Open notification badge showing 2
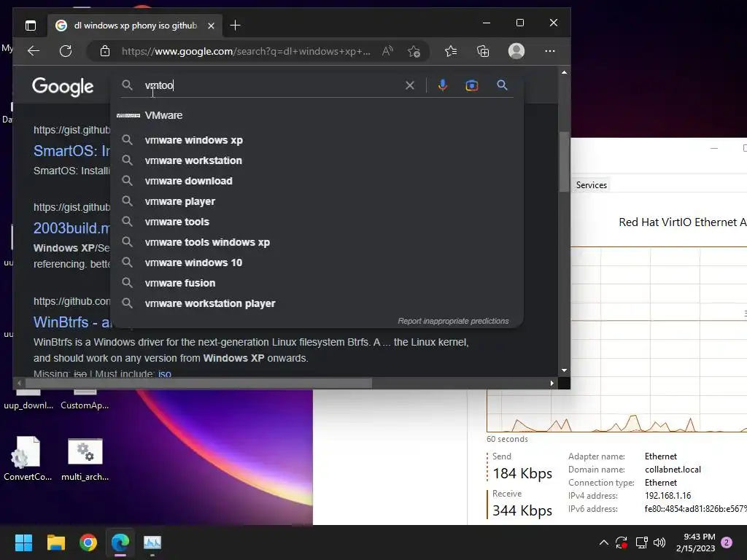 727,542
